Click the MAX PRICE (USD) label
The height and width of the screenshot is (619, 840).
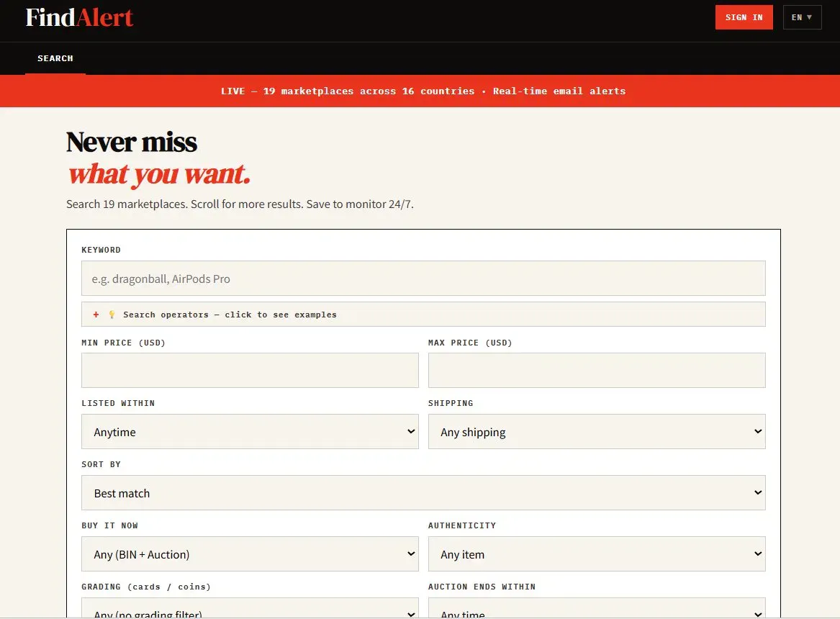coord(470,343)
